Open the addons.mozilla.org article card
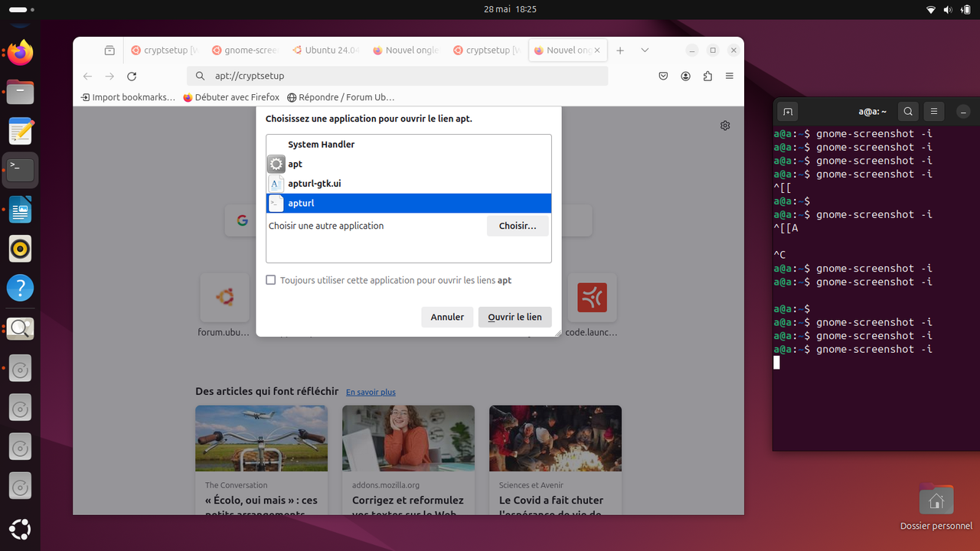Image resolution: width=980 pixels, height=551 pixels. click(408, 460)
